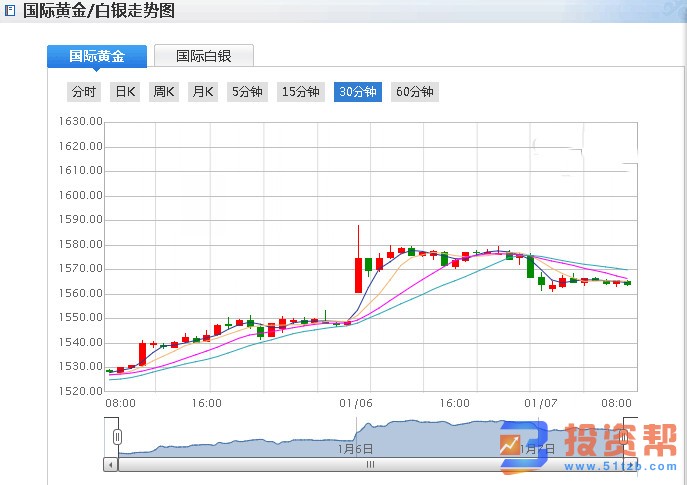Viewport: 687px width, 485px height.
Task: Click the left range slider handle
Action: pos(117,437)
